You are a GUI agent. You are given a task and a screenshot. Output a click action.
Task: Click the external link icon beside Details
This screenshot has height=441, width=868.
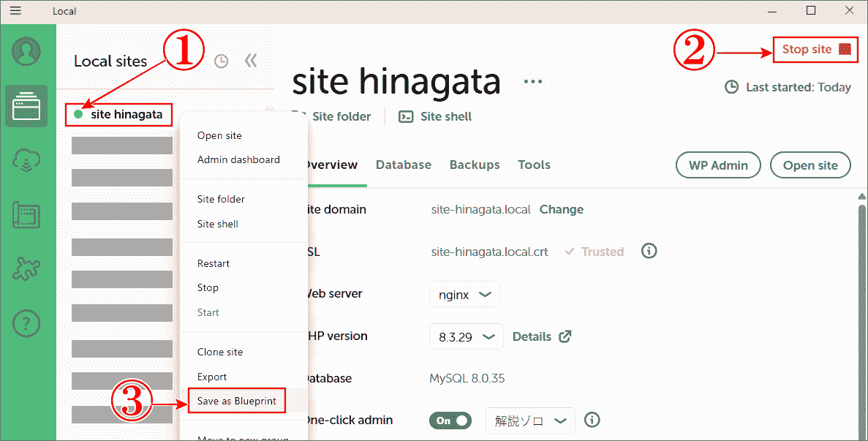click(x=565, y=336)
